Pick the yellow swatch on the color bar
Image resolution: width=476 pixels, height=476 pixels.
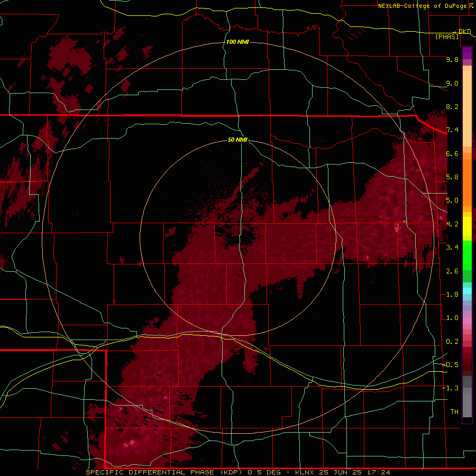tap(467, 226)
